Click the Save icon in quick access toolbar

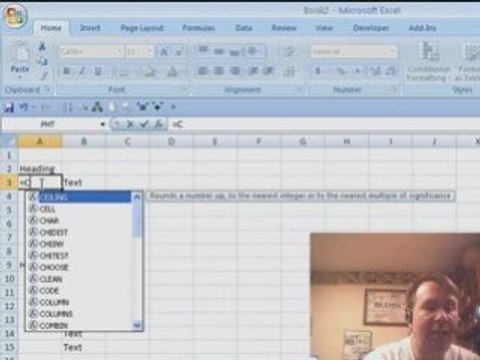(9, 107)
